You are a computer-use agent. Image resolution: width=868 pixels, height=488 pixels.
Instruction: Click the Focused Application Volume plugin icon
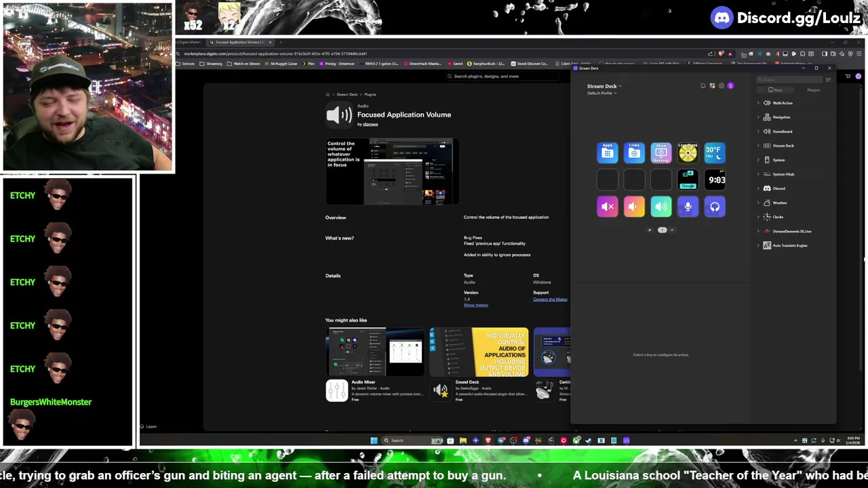(339, 115)
